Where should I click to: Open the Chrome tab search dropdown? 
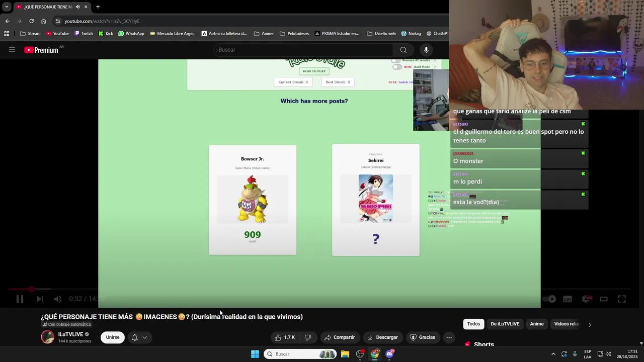[x=7, y=7]
